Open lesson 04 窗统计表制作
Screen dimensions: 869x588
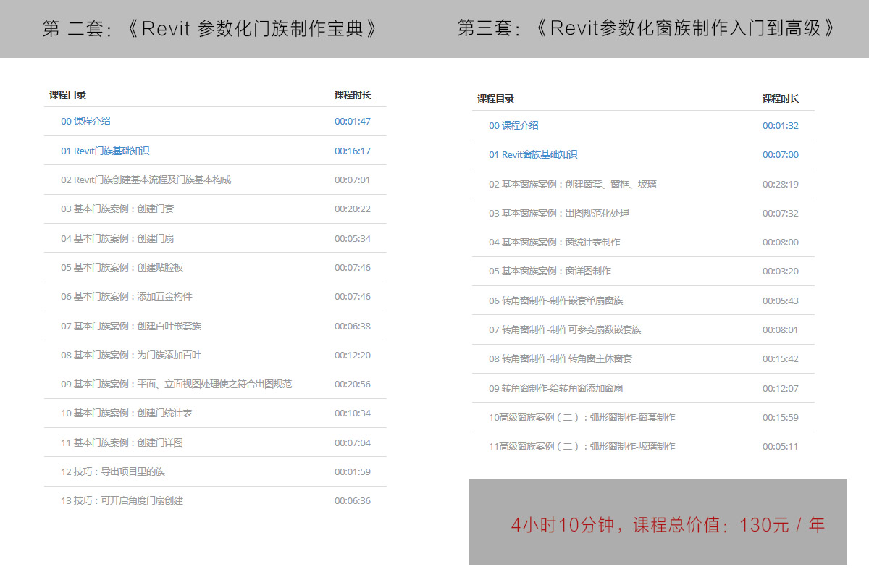(554, 242)
